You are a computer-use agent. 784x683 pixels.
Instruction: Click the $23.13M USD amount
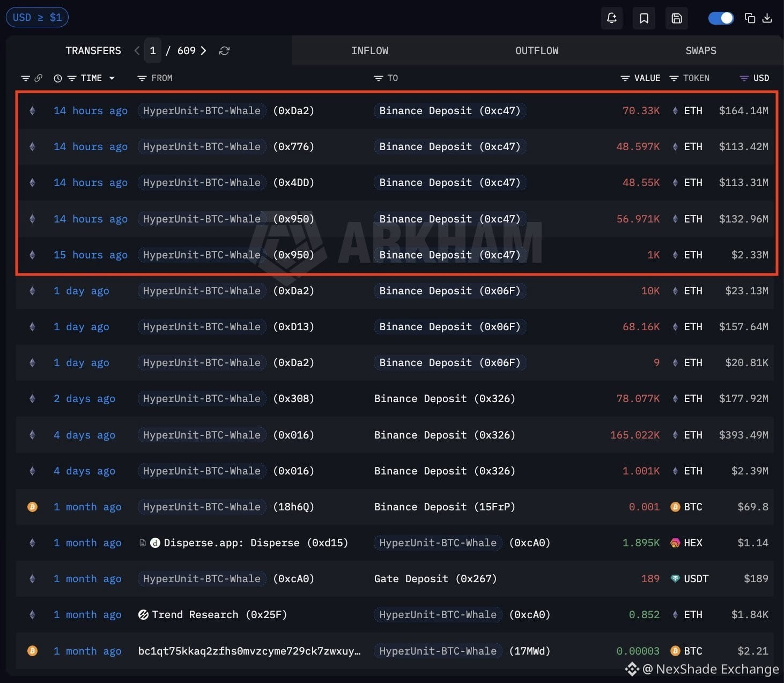746,291
